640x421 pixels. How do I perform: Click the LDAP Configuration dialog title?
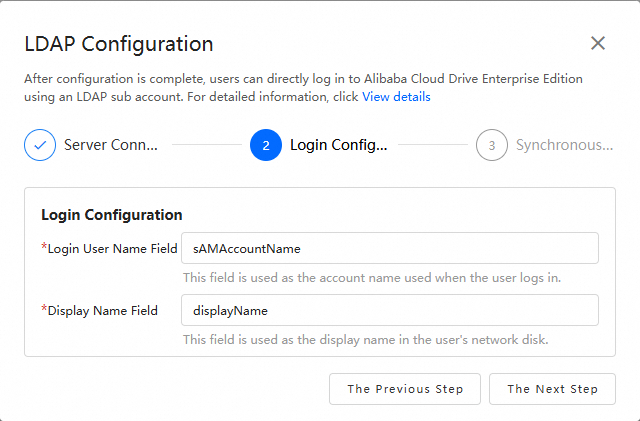pyautogui.click(x=119, y=44)
